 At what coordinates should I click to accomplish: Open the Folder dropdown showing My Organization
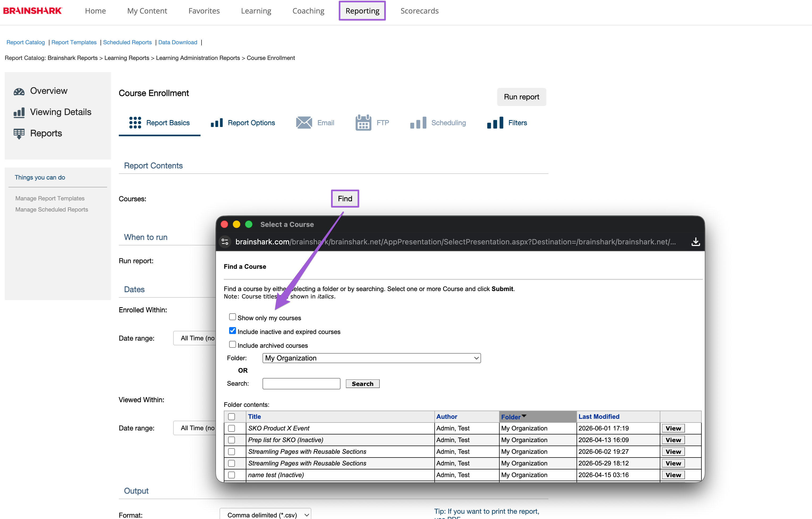(371, 358)
